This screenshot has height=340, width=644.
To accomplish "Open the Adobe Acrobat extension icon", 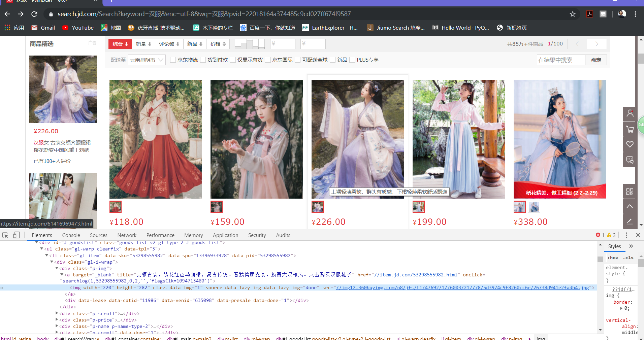I will [x=589, y=14].
